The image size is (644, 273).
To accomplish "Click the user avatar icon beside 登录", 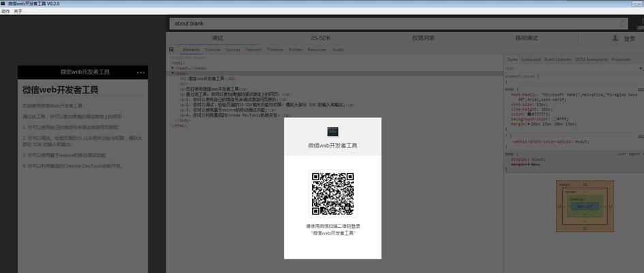I will tap(615, 38).
